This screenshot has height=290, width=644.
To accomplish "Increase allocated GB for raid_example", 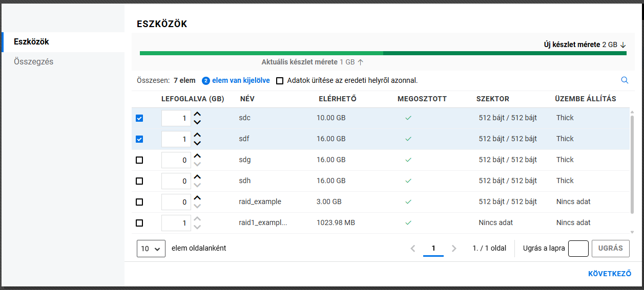I will coord(197,198).
